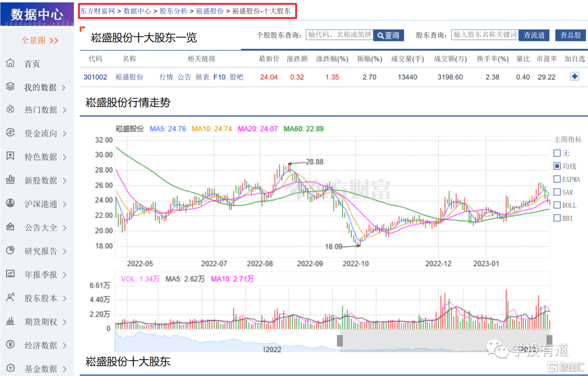Add 崧盛股份 to watchlist with plus icon
This screenshot has height=376, width=588.
tap(574, 76)
